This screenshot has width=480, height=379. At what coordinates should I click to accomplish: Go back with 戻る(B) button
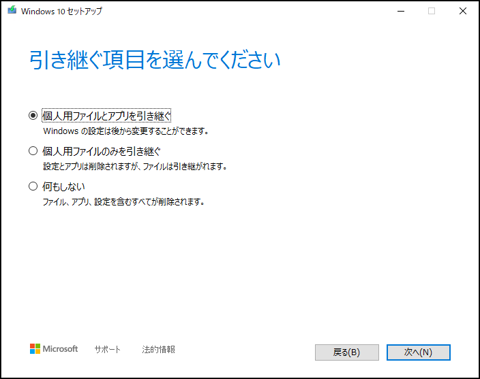(347, 352)
